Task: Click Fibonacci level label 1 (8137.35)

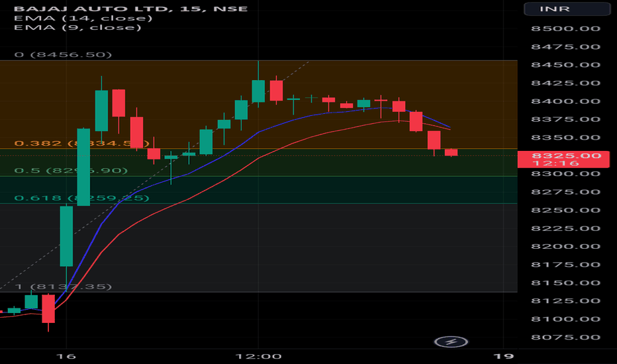Action: (63, 287)
